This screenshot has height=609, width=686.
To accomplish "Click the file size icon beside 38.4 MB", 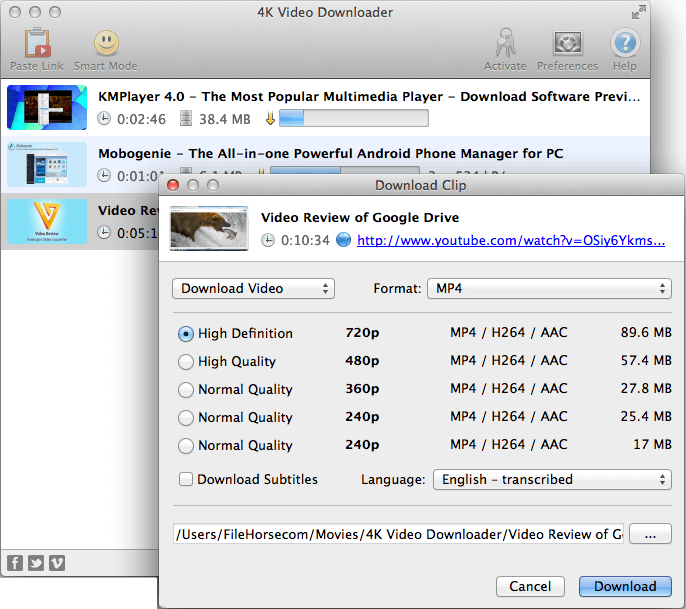I will point(186,119).
